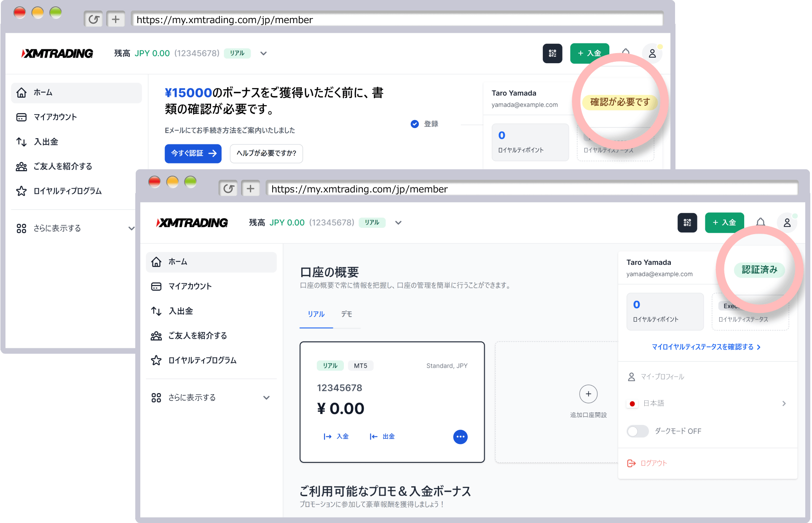Click 認証済み status badge
The image size is (812, 523).
click(x=759, y=270)
